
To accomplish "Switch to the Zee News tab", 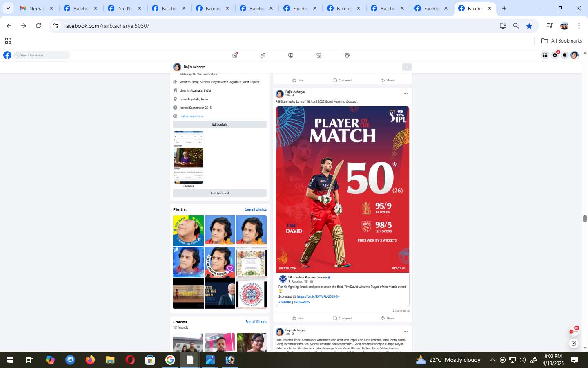I will click(124, 8).
